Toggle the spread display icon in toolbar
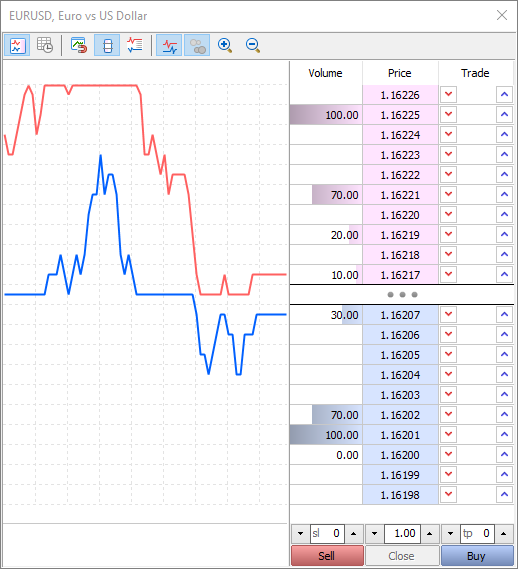The image size is (518, 569). [107, 46]
